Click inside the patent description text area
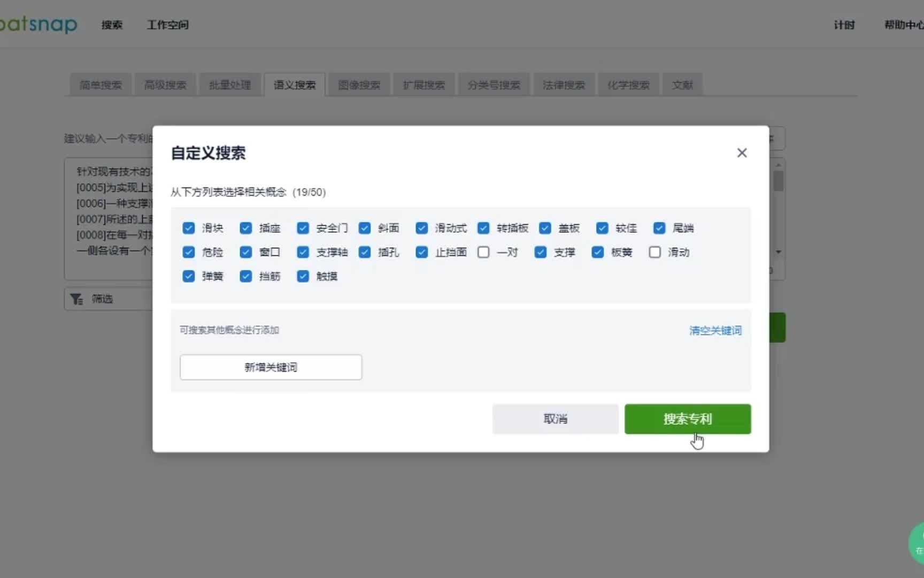Image resolution: width=924 pixels, height=578 pixels. [x=109, y=218]
